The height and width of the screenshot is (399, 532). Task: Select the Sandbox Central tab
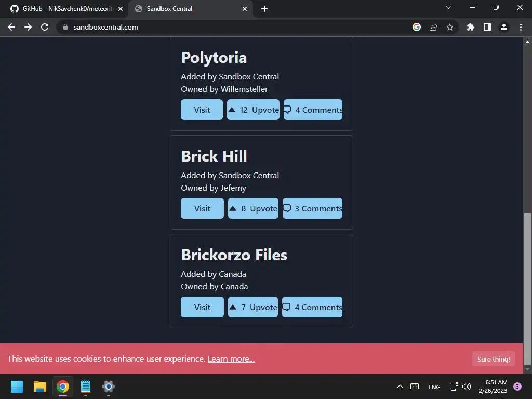click(190, 9)
